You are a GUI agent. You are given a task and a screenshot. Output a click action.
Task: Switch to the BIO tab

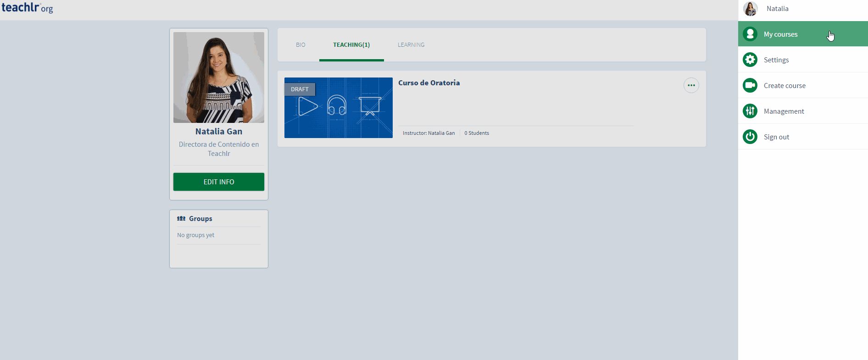[300, 45]
